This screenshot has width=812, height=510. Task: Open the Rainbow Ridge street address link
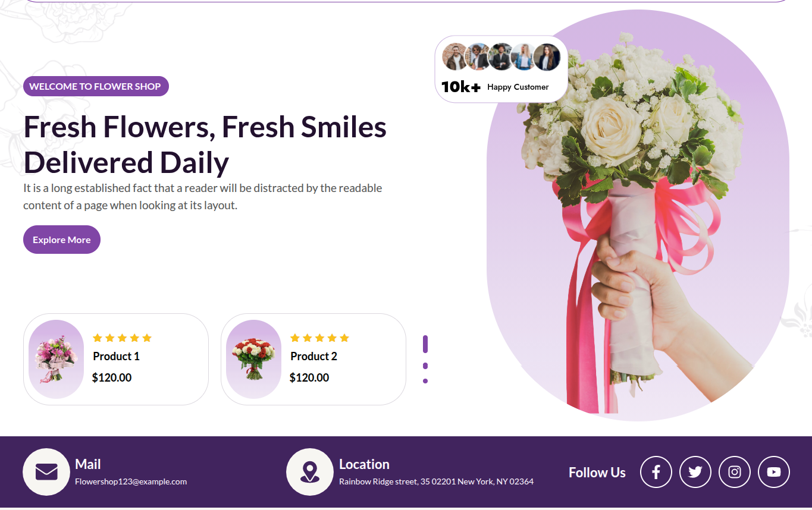click(436, 481)
